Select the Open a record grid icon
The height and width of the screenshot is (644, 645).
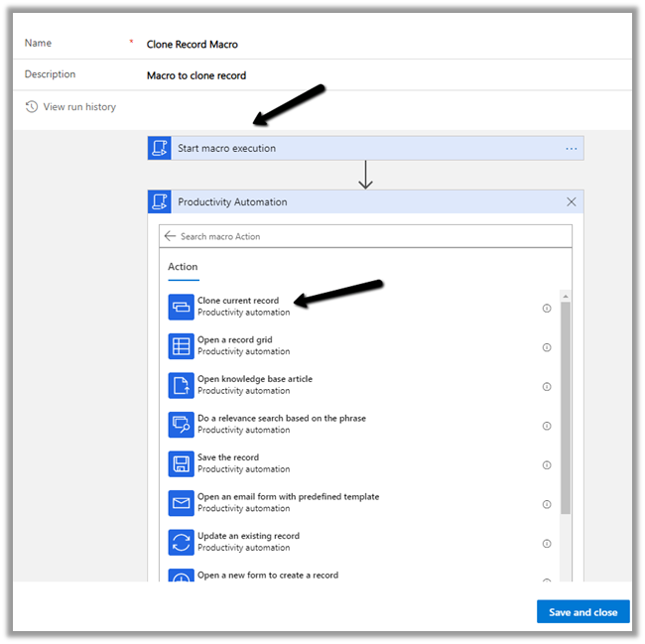pos(181,345)
